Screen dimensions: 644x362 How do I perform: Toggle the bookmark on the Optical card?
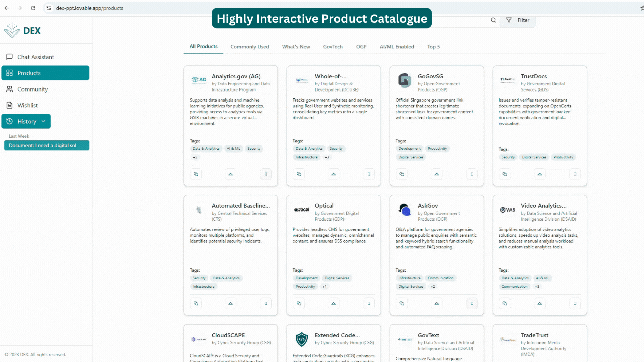pos(369,303)
